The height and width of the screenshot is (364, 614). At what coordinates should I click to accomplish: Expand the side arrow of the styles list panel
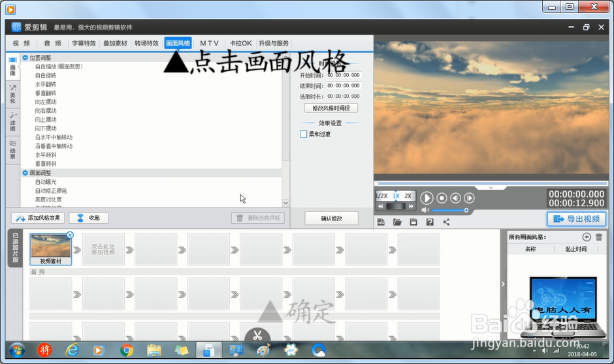point(503,284)
